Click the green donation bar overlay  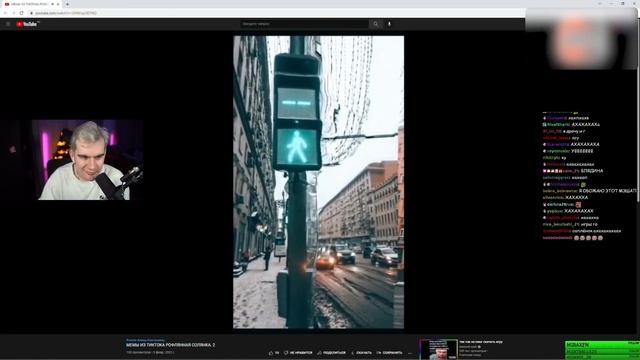602,350
